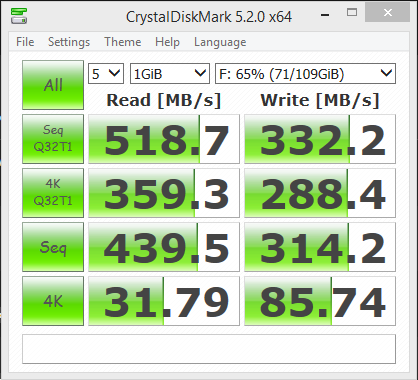The height and width of the screenshot is (380, 418).
Task: Minimize the CrystalDiskMark window
Action: (325, 14)
